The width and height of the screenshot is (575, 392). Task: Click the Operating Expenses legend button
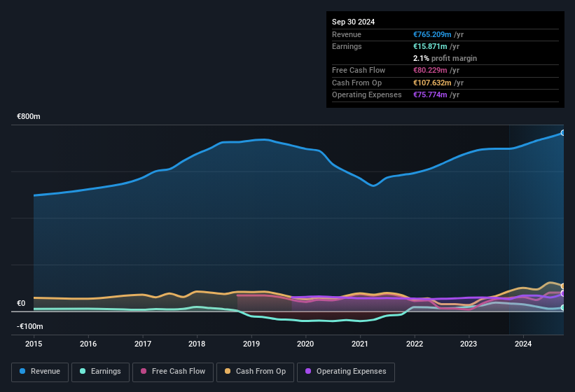pos(346,371)
